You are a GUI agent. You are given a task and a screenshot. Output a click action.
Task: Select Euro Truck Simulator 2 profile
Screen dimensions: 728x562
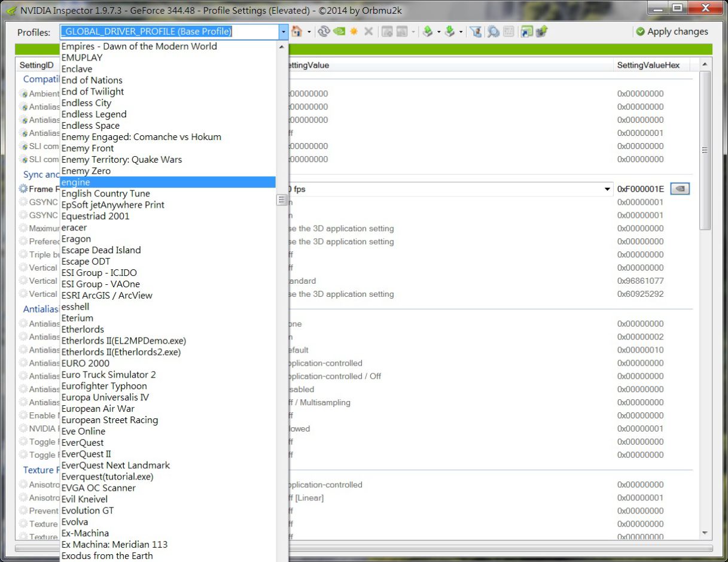coord(108,375)
